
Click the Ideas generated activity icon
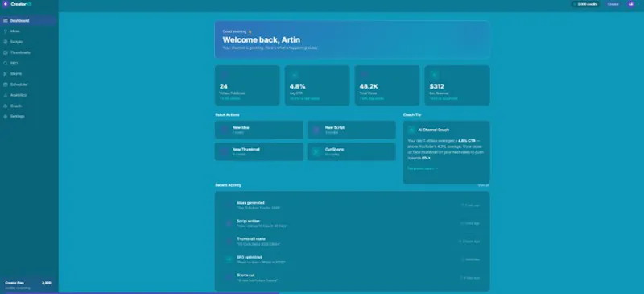[x=229, y=205]
